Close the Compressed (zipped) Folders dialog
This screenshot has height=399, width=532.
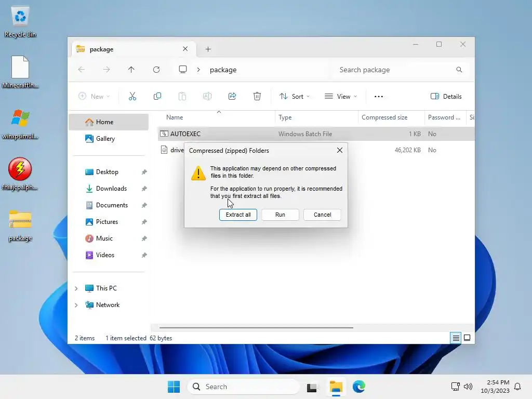[339, 150]
